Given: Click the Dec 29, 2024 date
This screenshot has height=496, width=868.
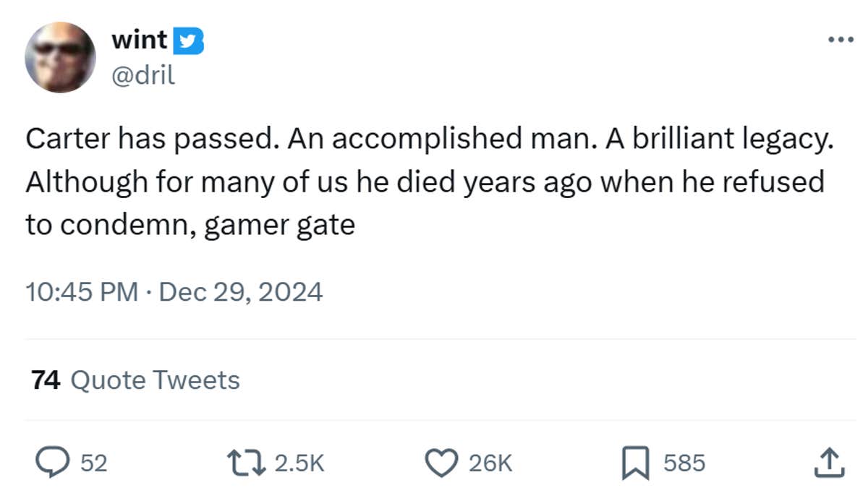Looking at the screenshot, I should [240, 292].
